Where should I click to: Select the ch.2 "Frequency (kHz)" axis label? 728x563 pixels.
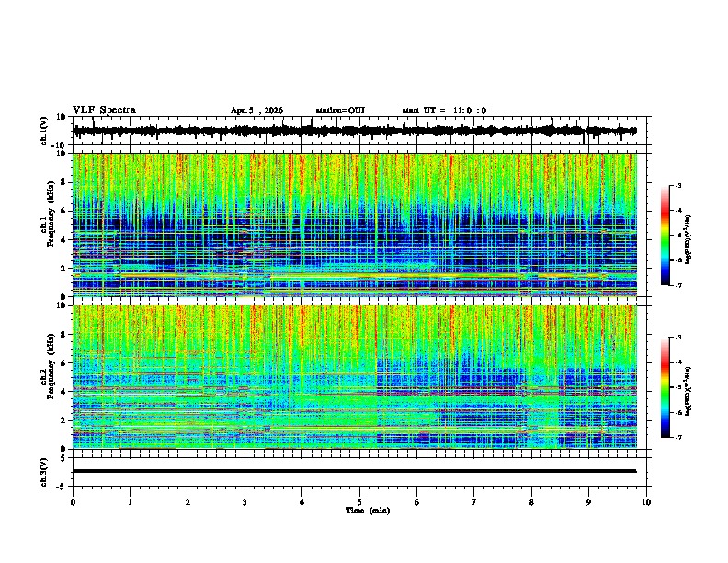tap(51, 366)
